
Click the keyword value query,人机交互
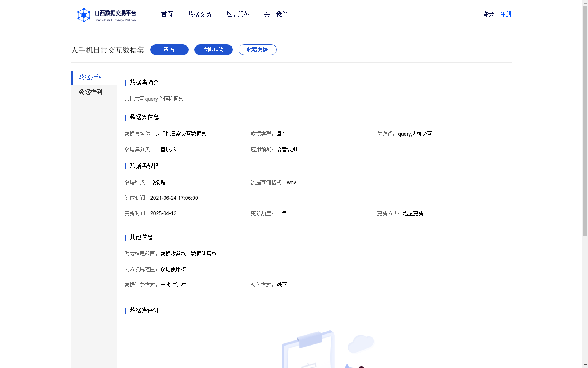click(415, 134)
